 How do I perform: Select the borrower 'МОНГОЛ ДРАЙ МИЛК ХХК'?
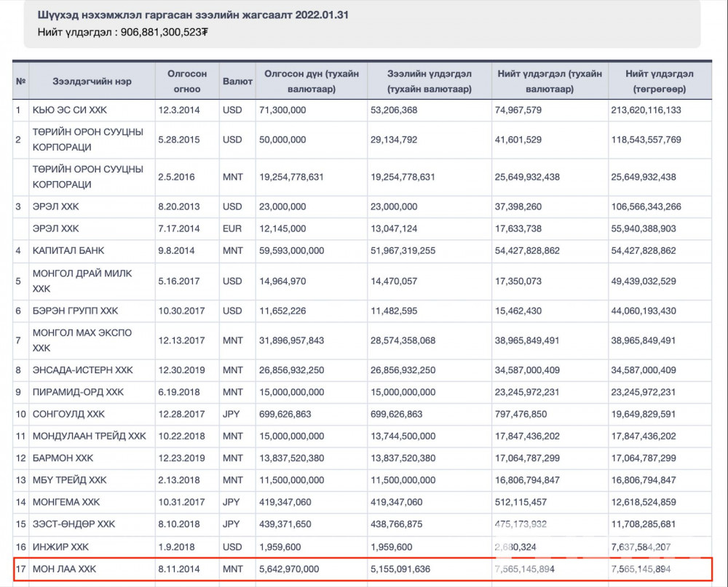82,281
